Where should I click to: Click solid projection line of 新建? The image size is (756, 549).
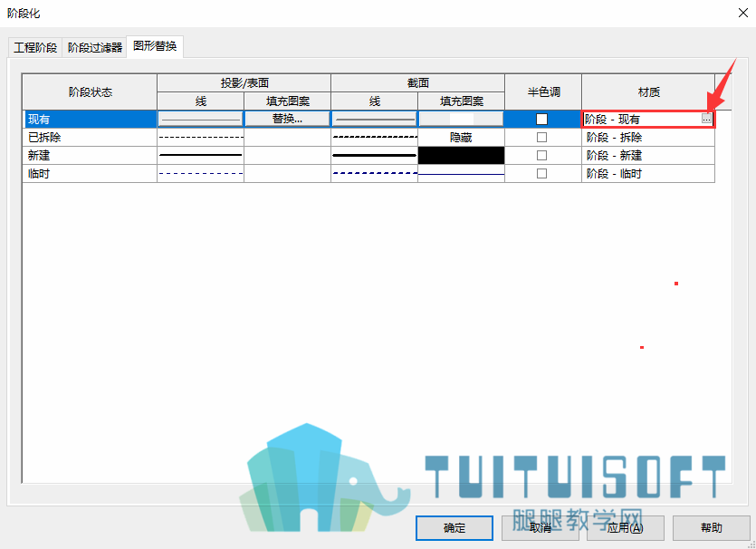pos(201,155)
